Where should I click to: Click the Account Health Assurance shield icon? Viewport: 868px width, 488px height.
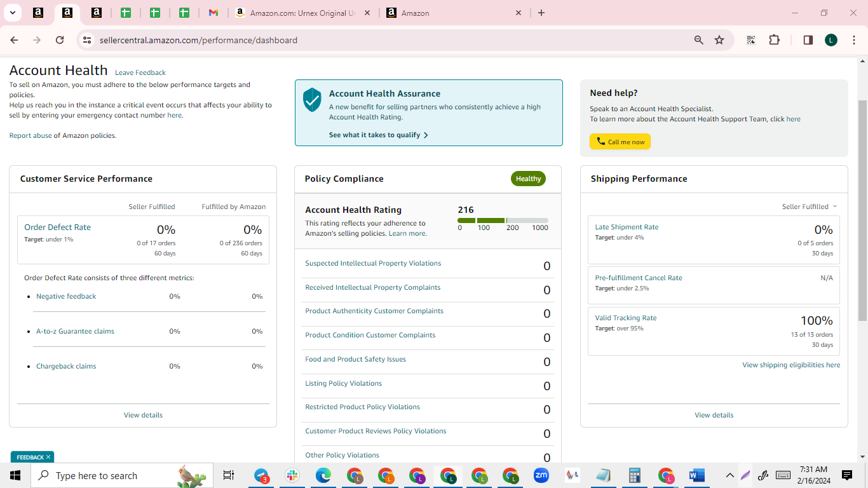pos(312,100)
